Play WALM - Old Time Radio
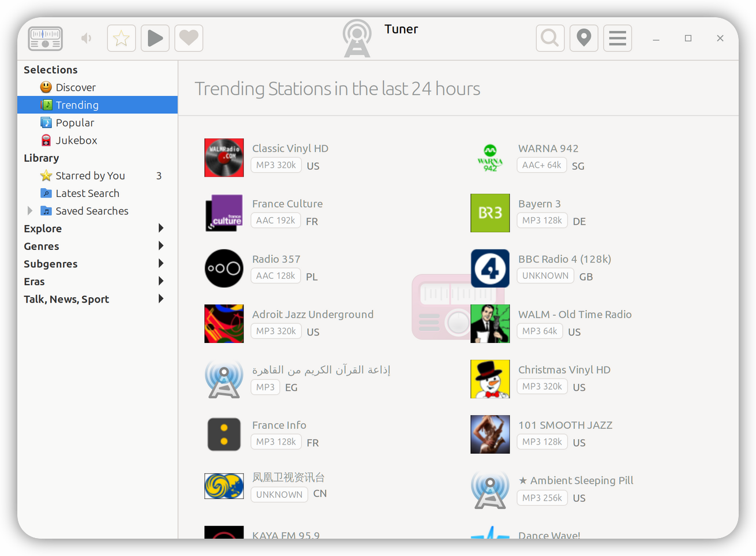Viewport: 756px width, 556px height. tap(575, 315)
